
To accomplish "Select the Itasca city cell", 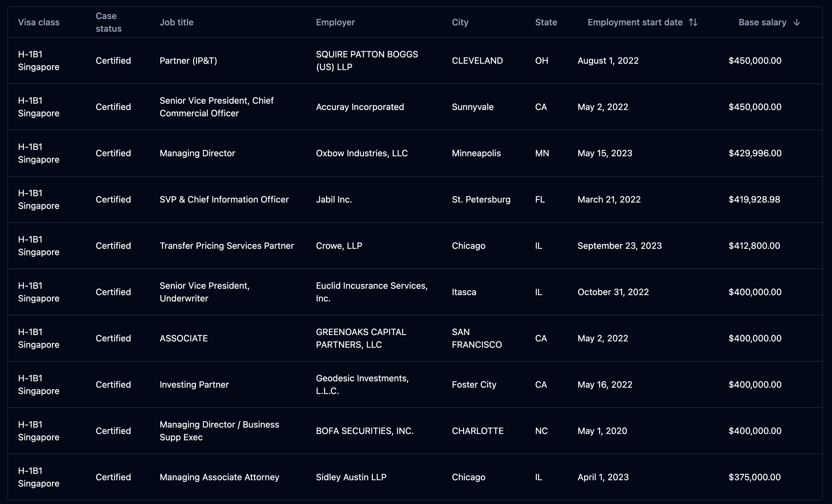I will [x=464, y=292].
